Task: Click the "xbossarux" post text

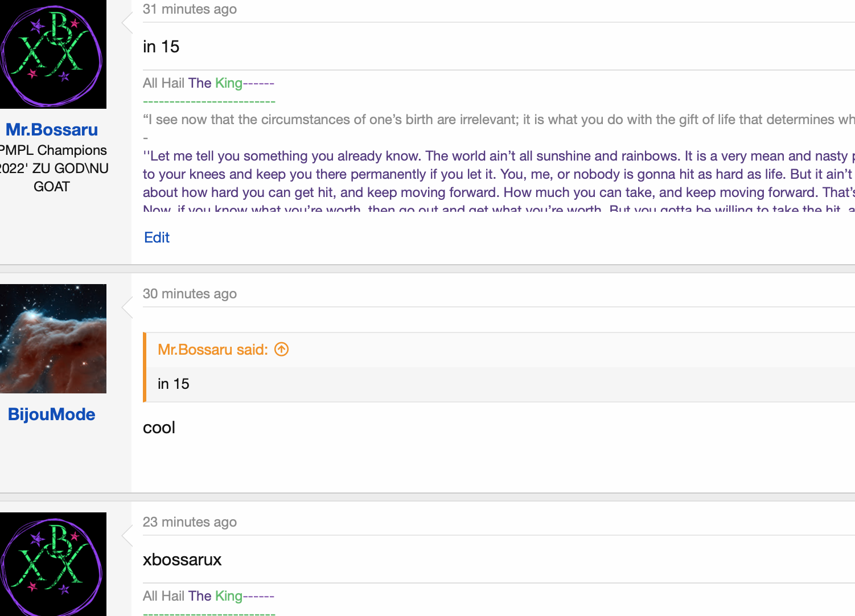Action: point(182,560)
